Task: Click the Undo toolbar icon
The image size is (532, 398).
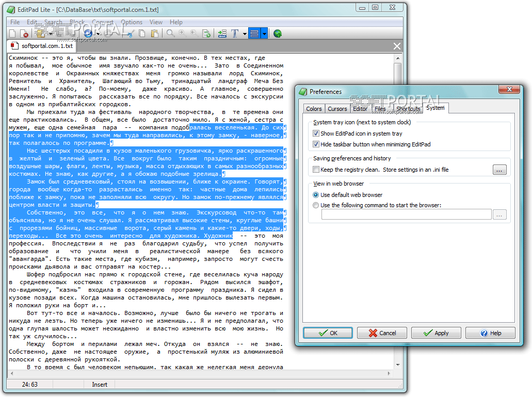Action: [x=88, y=33]
